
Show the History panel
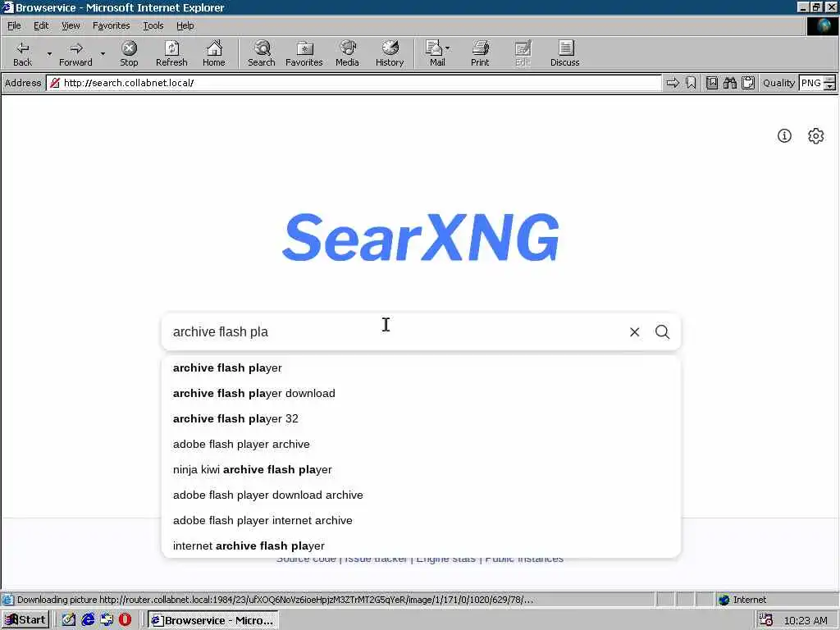point(390,53)
